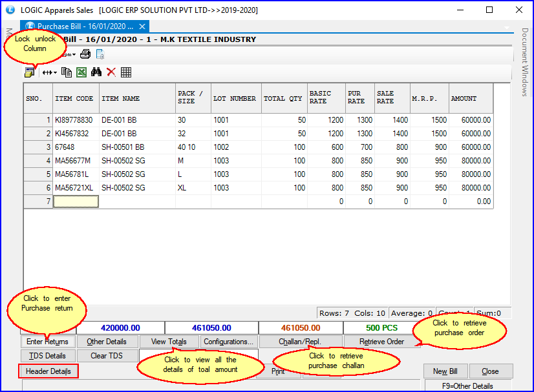Screen dimensions: 534x392
Task: Click the printer icon
Action: (x=85, y=54)
